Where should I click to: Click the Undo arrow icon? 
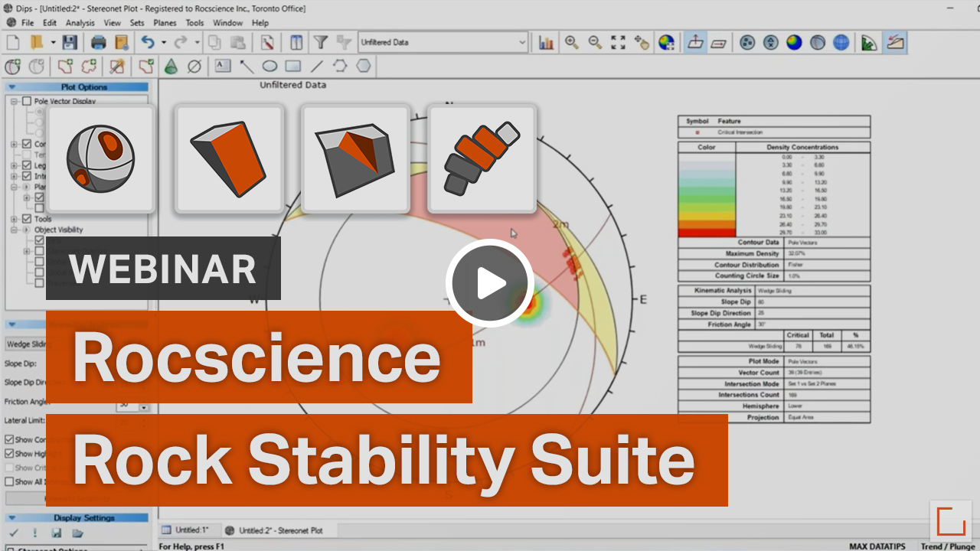click(149, 42)
